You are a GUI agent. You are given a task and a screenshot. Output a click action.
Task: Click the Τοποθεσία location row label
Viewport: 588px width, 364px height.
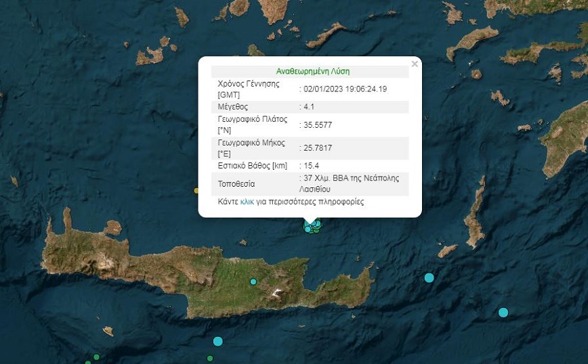pos(236,184)
